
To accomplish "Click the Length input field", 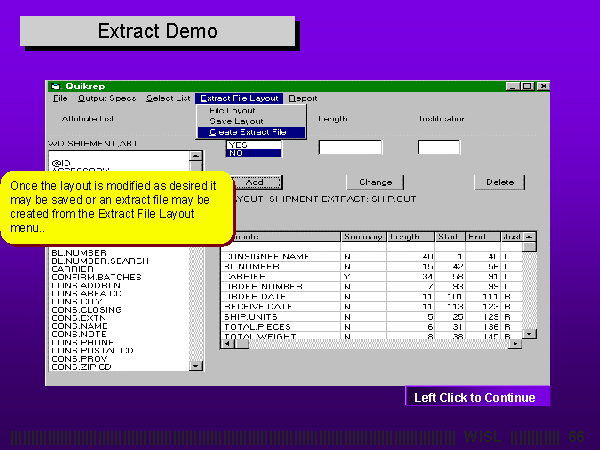I will coord(350,147).
